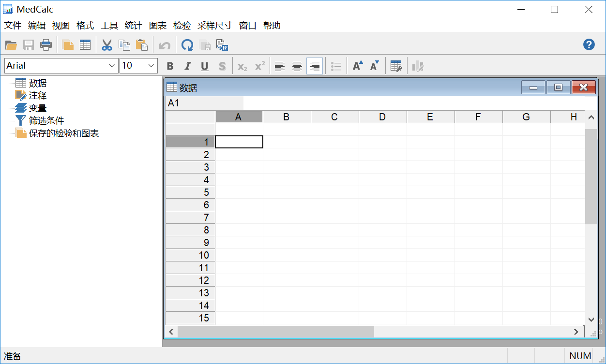Viewport: 606px width, 364px height.
Task: Align text center
Action: coord(297,66)
